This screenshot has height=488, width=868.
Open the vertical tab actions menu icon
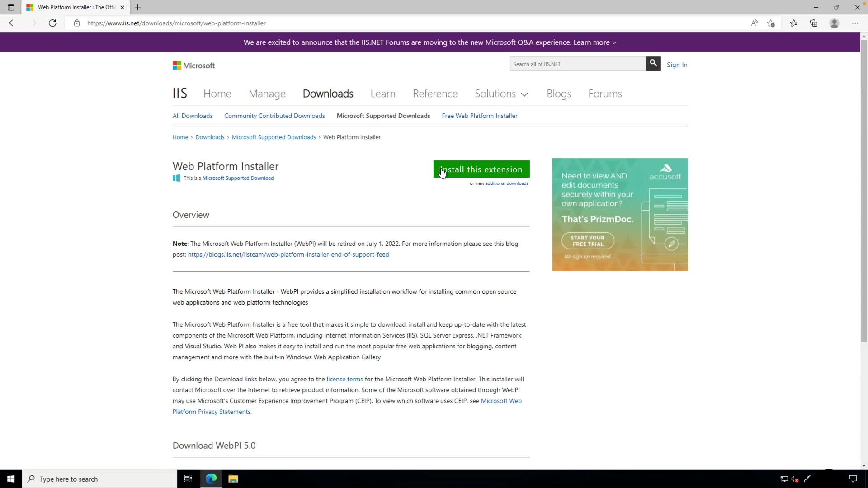(11, 7)
